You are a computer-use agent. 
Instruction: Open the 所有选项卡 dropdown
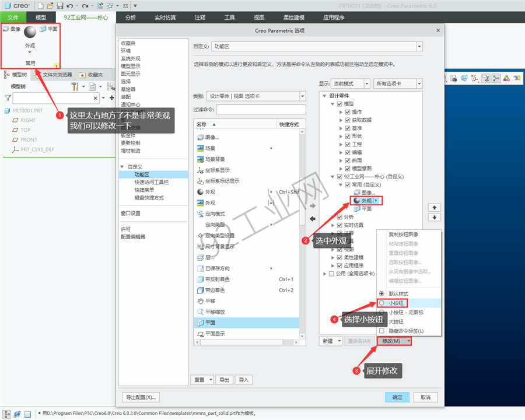419,83
